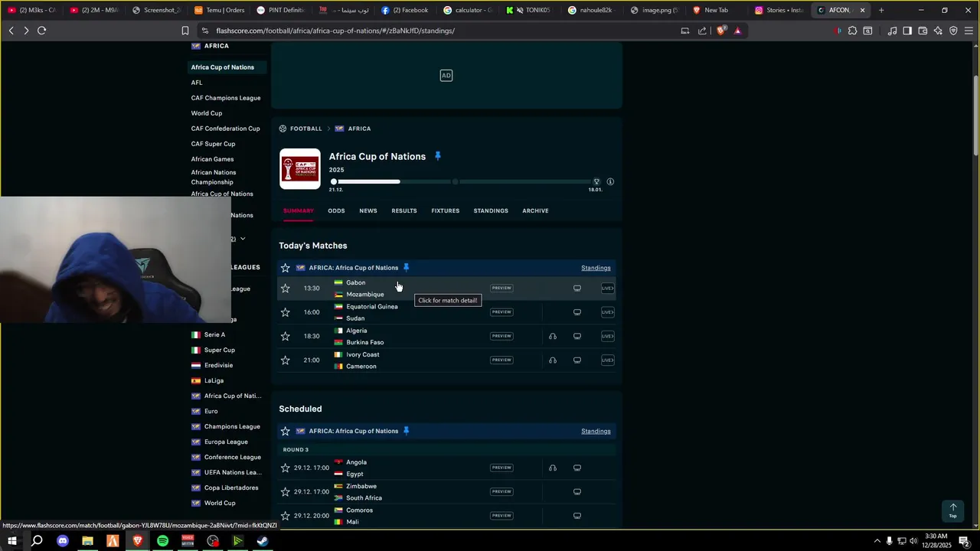
Task: Click TV icon for Equatorial Guinea vs Sudan
Action: point(577,312)
